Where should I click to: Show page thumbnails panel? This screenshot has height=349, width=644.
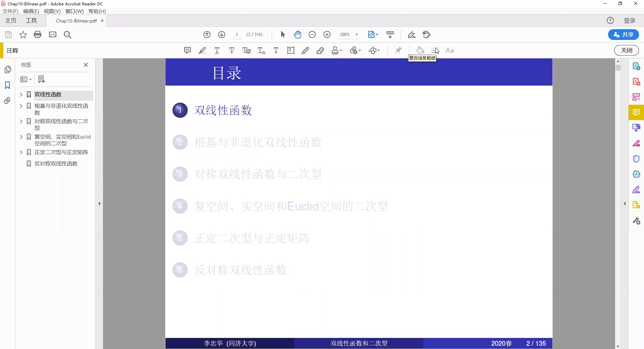tap(8, 69)
